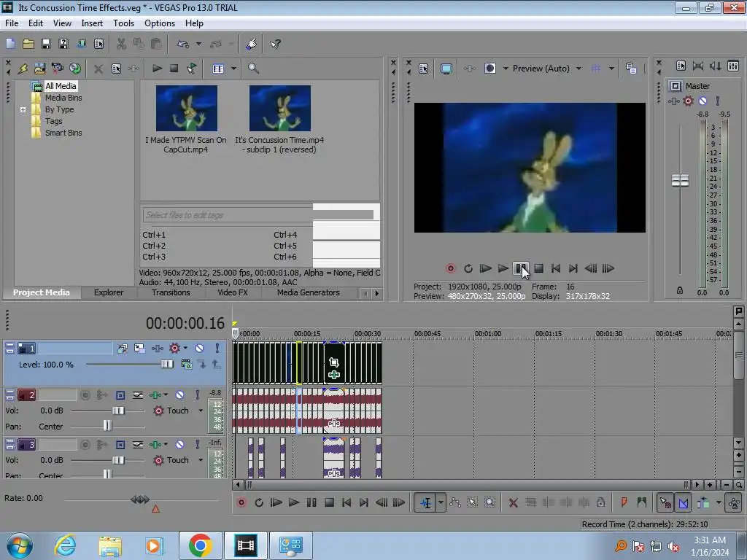This screenshot has height=560, width=747.
Task: Click Play From Start in the preview transport
Action: tap(485, 268)
